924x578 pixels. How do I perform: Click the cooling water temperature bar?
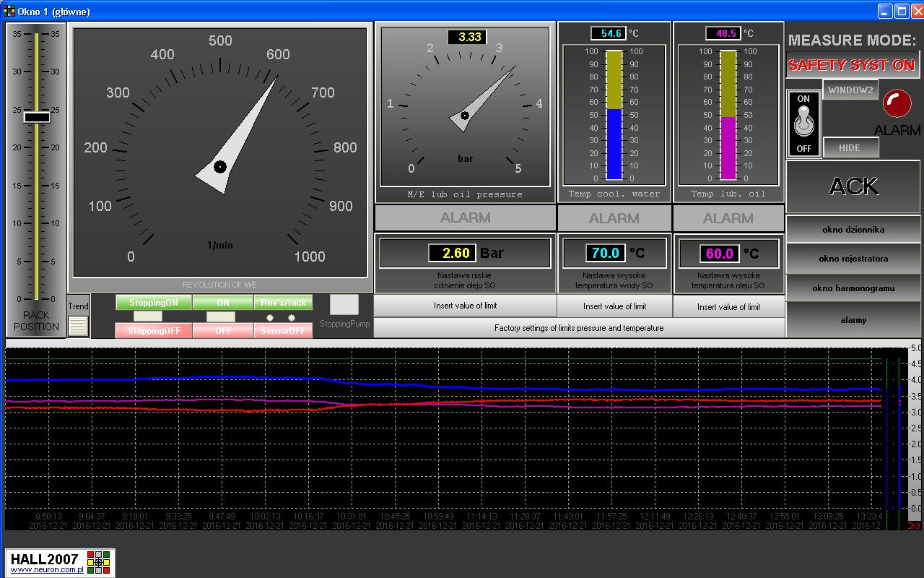pyautogui.click(x=614, y=115)
